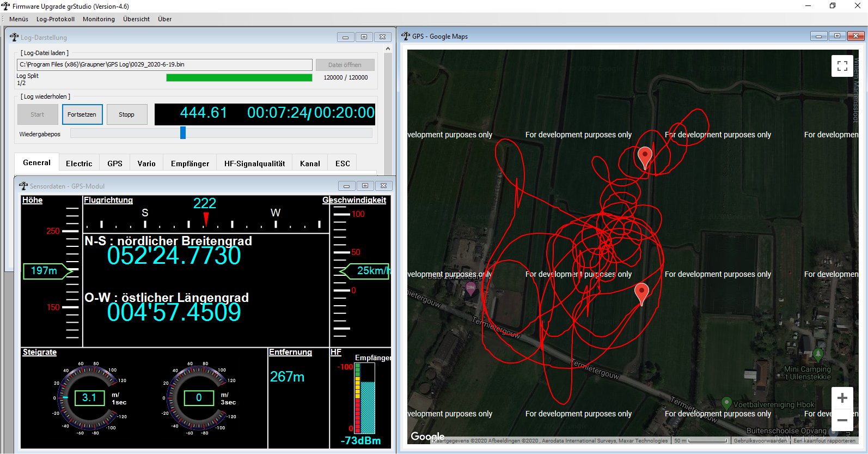Screen dimensions: 868x454
Task: Open the Übersicht menu
Action: click(136, 19)
